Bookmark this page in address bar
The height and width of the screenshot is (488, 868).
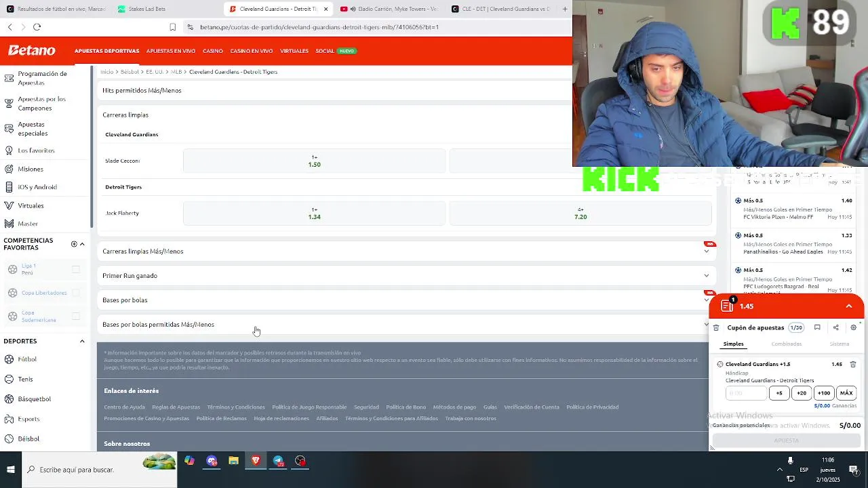pos(172,27)
